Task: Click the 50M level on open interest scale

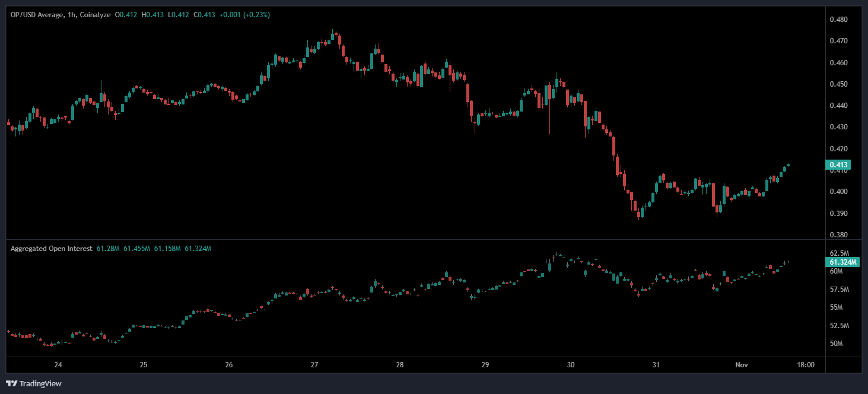Action: (x=837, y=344)
